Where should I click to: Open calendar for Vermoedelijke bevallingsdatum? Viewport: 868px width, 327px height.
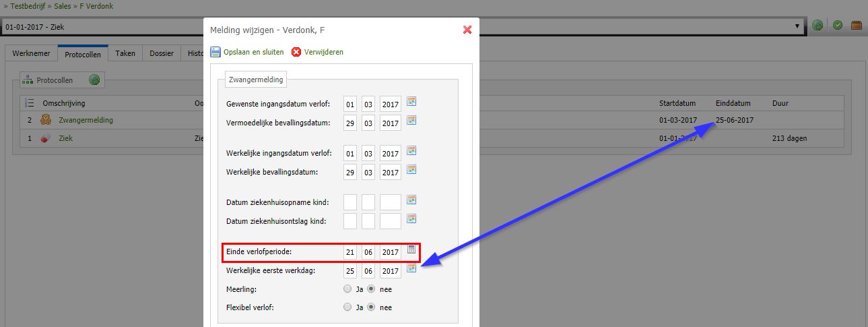tap(411, 120)
